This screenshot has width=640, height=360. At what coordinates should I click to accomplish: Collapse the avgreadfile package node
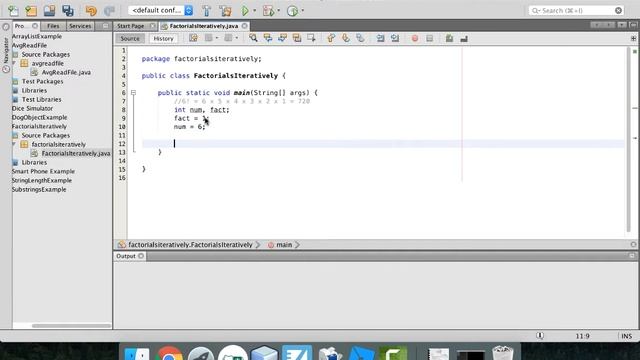click(x=15, y=63)
